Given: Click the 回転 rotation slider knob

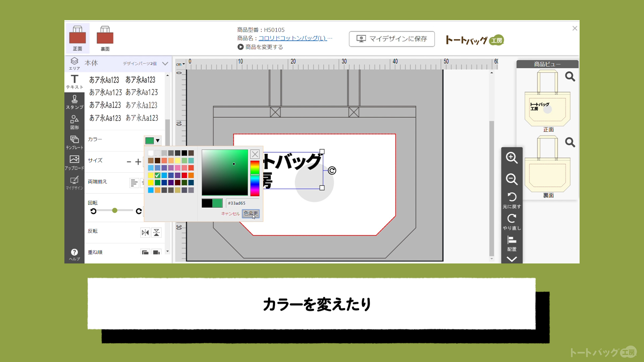Looking at the screenshot, I should (115, 210).
